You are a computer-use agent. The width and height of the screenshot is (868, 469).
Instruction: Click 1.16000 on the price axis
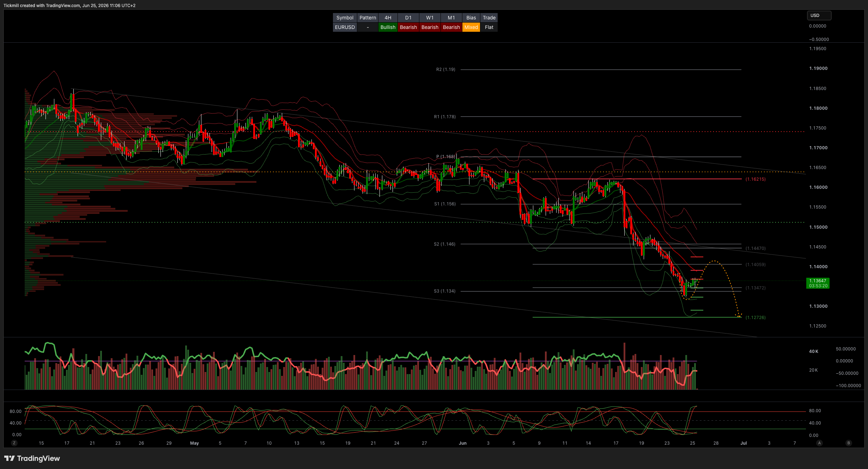coord(818,187)
